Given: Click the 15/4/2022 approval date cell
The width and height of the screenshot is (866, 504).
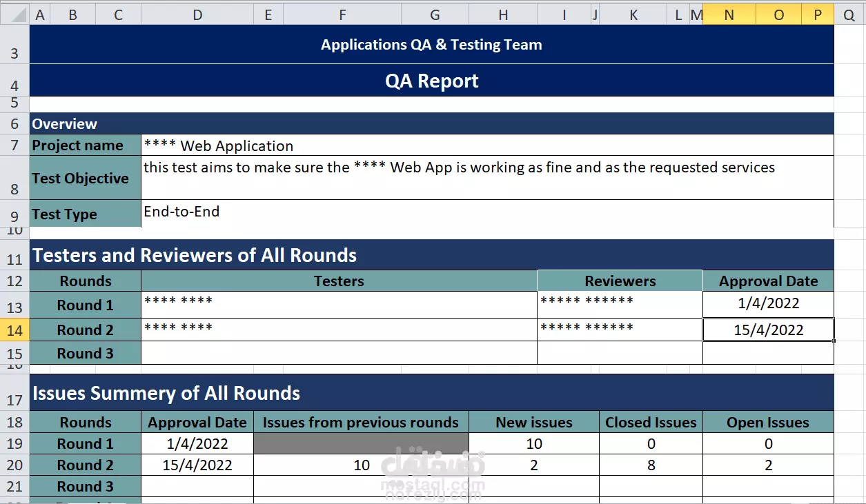Looking at the screenshot, I should click(768, 330).
